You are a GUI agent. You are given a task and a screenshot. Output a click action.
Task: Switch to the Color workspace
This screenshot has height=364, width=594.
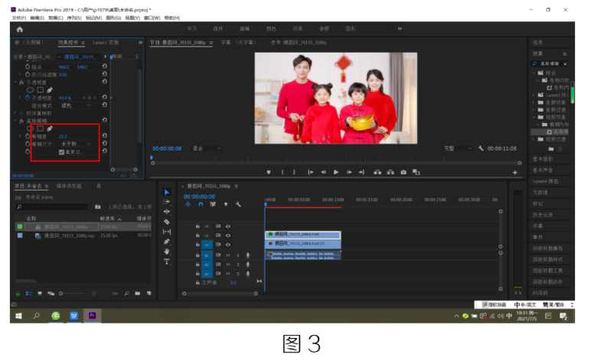click(271, 29)
